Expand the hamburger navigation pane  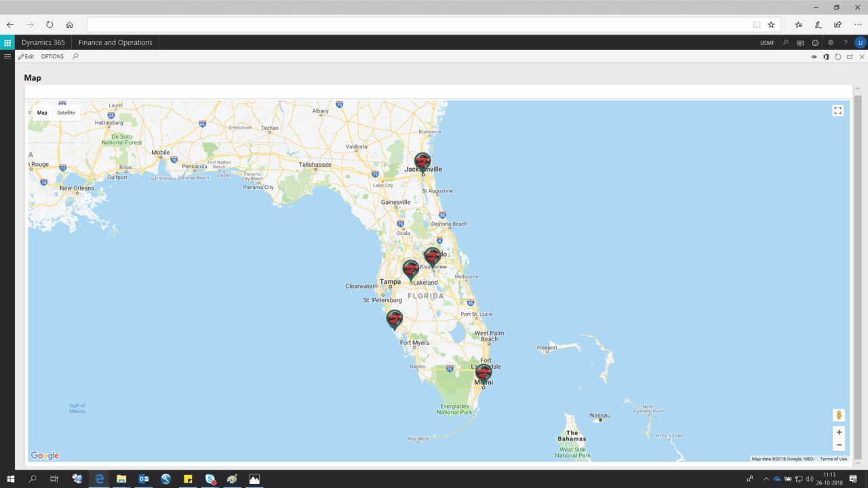[7, 56]
